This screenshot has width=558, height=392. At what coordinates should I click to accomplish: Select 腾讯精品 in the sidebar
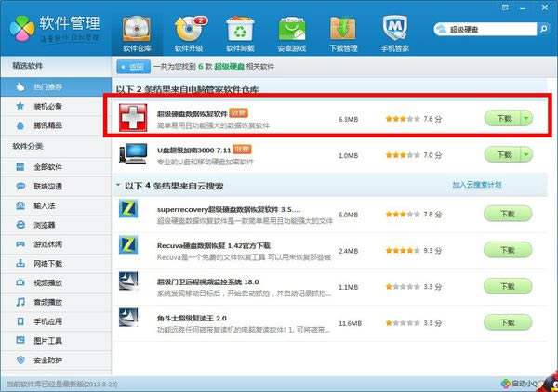tap(56, 125)
